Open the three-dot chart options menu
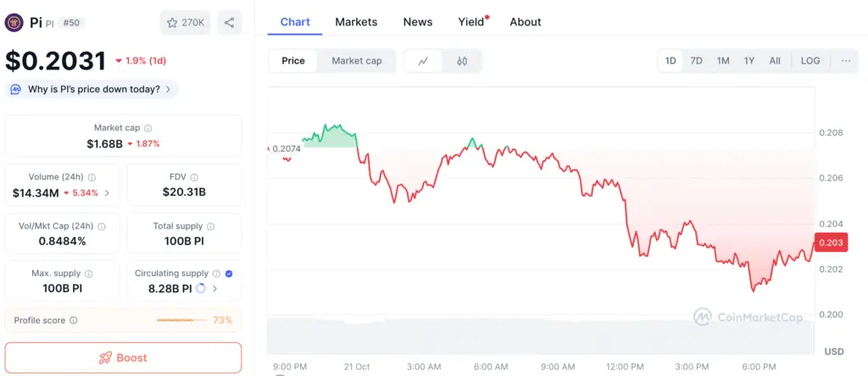The image size is (868, 376). coord(845,61)
